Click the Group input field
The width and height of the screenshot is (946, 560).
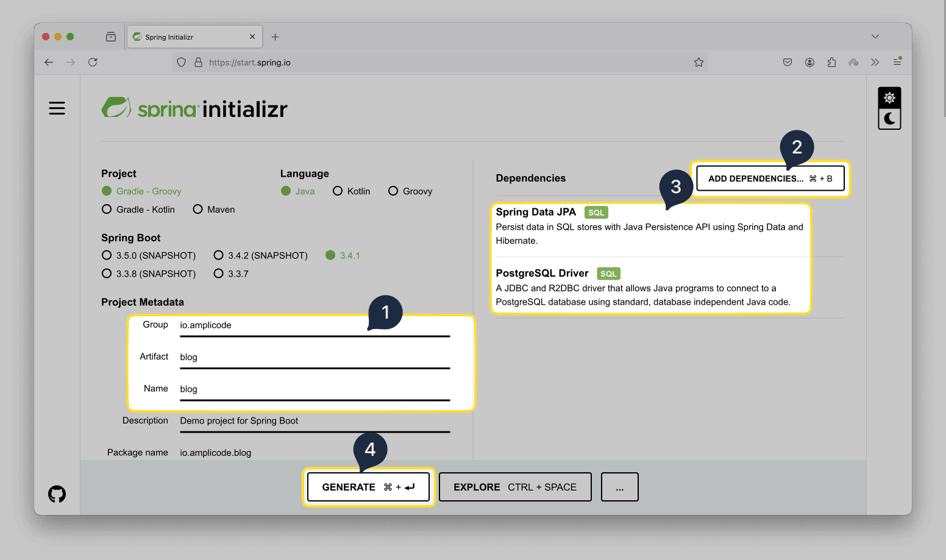coord(315,325)
